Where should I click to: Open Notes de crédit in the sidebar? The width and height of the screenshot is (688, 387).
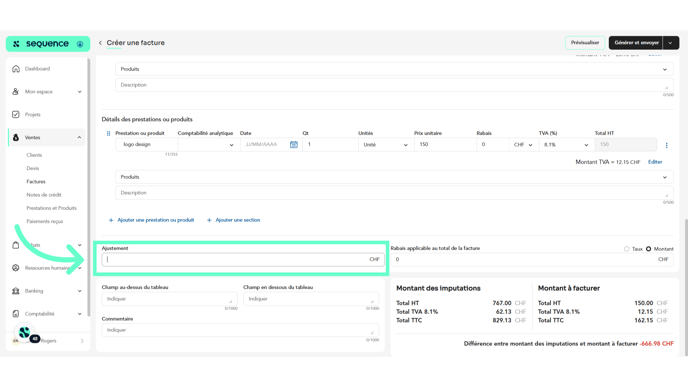pos(44,195)
